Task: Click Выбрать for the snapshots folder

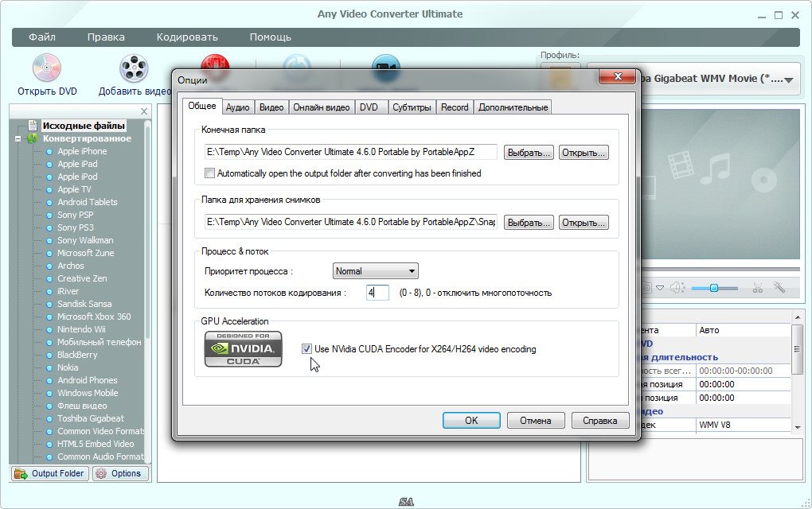Action: pyautogui.click(x=529, y=223)
